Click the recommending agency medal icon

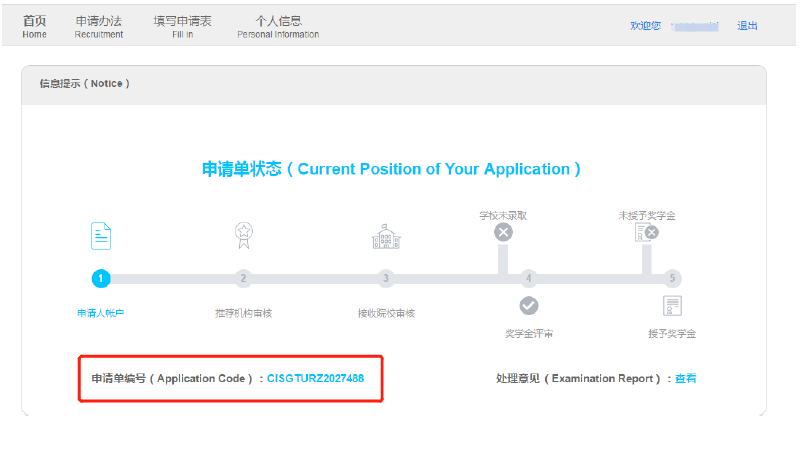(243, 236)
